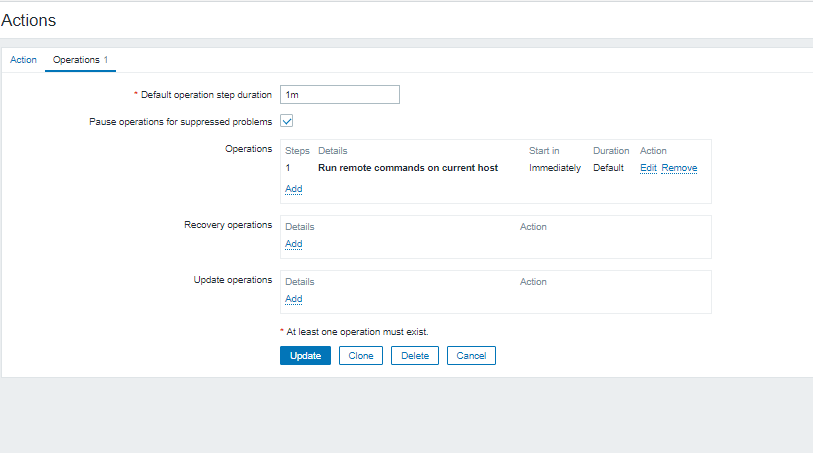The image size is (813, 453).
Task: Add a new Recovery operation
Action: [x=293, y=243]
